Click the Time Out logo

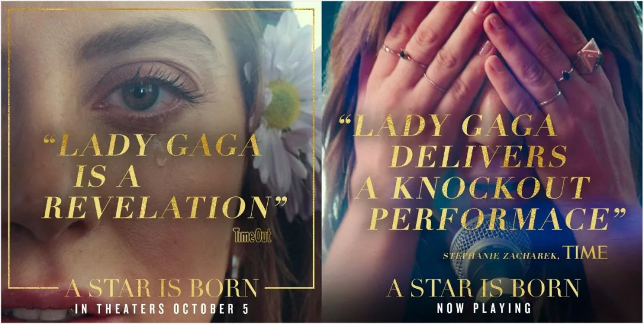(252, 235)
